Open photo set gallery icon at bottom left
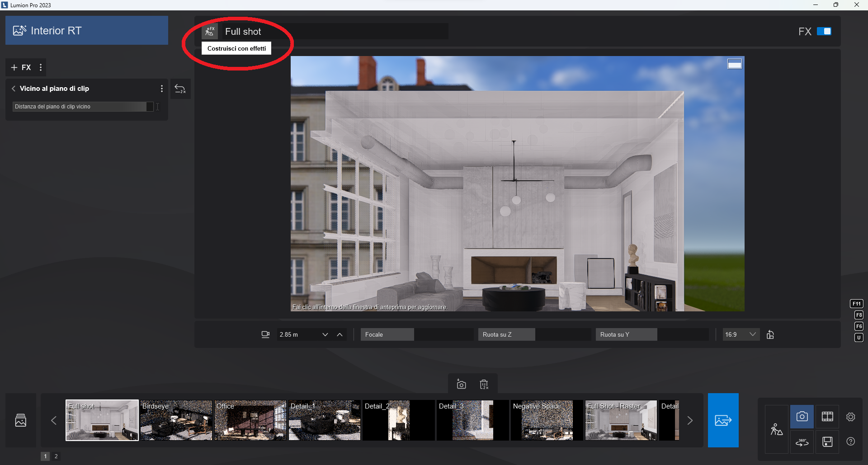Viewport: 868px width, 465px height. pyautogui.click(x=21, y=420)
